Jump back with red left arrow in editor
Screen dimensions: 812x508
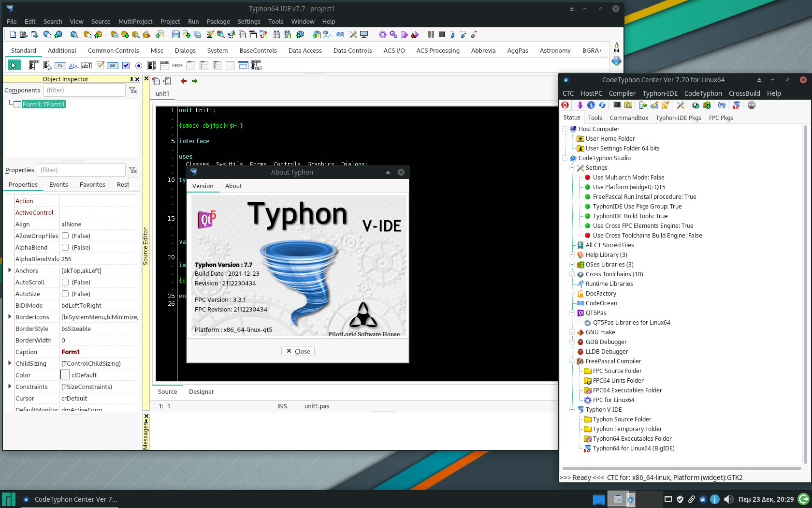[184, 81]
